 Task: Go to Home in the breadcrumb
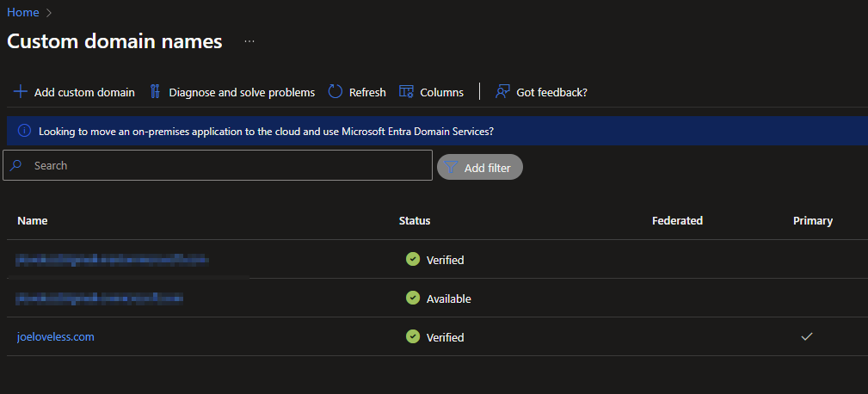[x=22, y=13]
